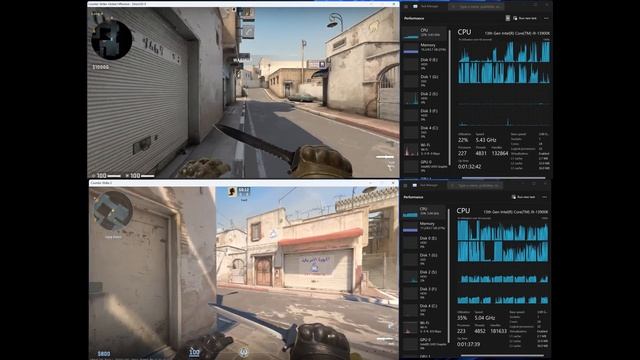Select GPU 0 in lower Task Manager
This screenshot has width=640, height=360.
424,344
